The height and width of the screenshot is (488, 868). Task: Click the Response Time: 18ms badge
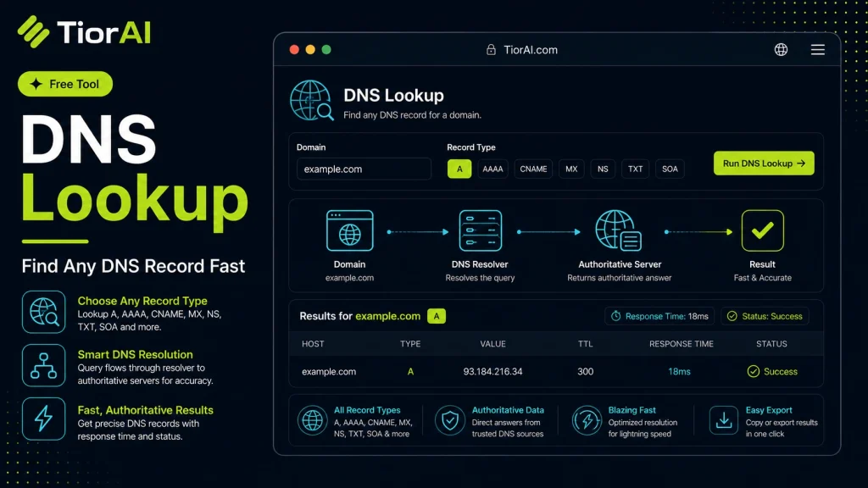(x=659, y=316)
